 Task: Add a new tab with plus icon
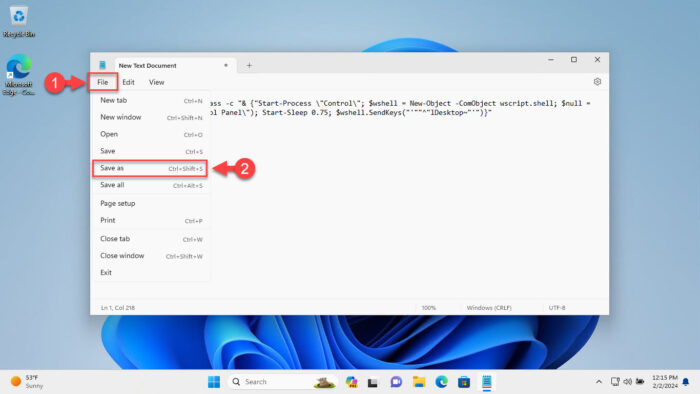[249, 65]
